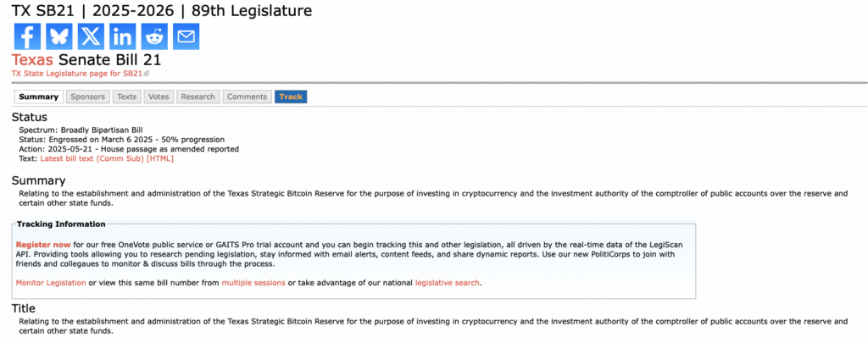Image resolution: width=868 pixels, height=343 pixels.
Task: Open the Texts tab
Action: point(127,97)
